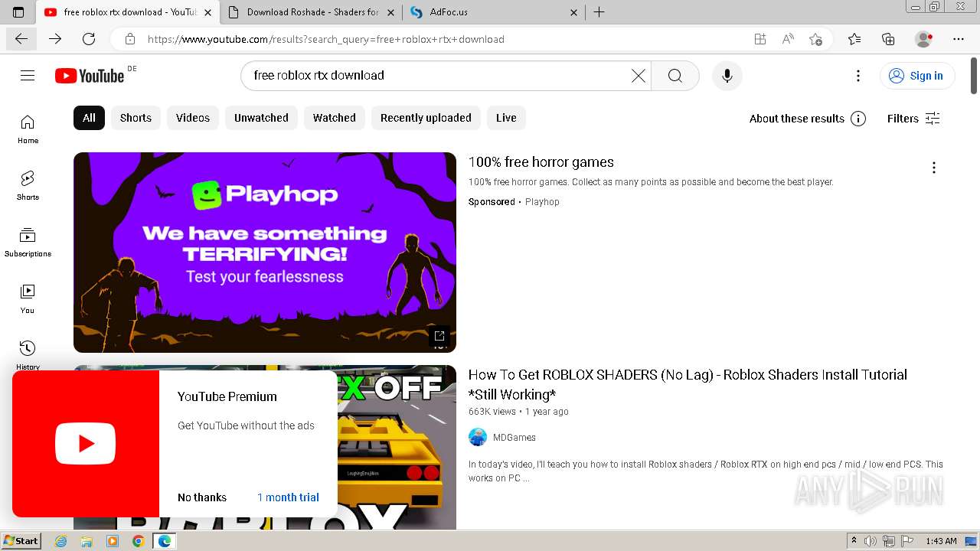The width and height of the screenshot is (980, 551).
Task: Reload the page with refresh icon
Action: click(x=89, y=39)
